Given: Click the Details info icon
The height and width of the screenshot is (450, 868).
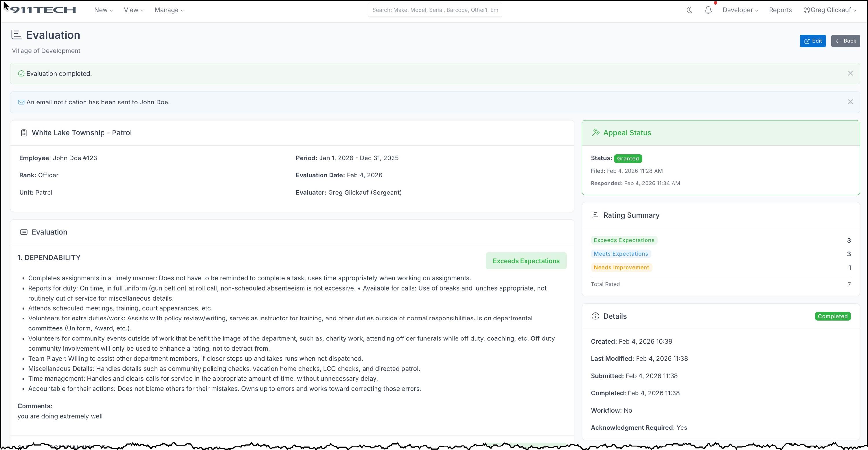Looking at the screenshot, I should pyautogui.click(x=595, y=316).
